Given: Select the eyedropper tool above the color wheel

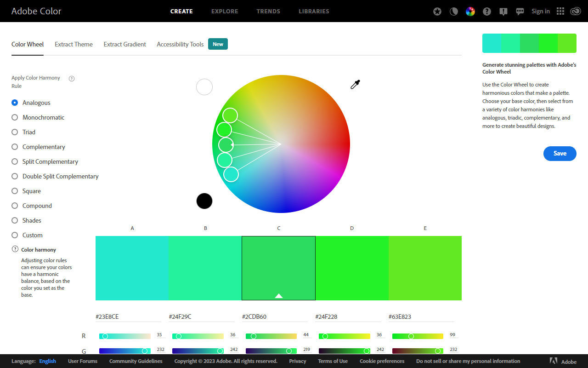Looking at the screenshot, I should point(355,85).
